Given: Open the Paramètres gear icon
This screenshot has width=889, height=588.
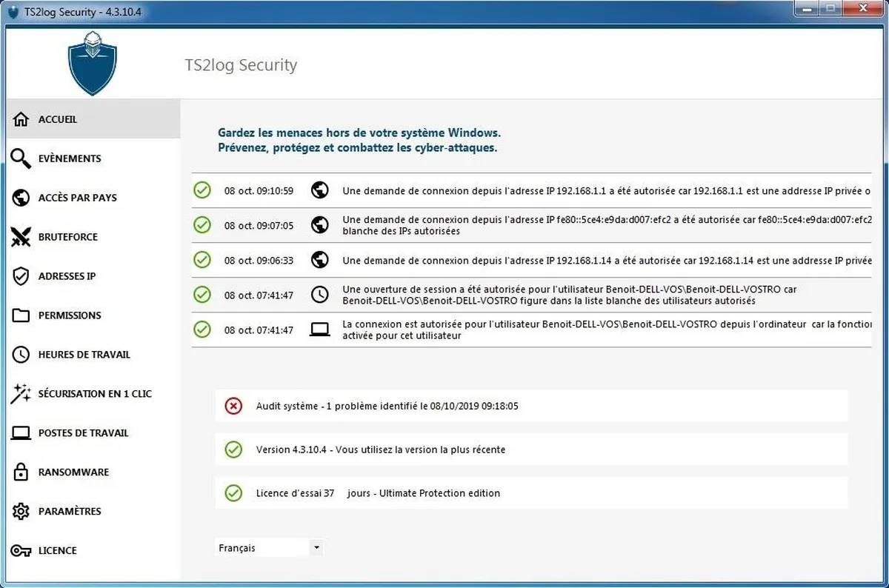Looking at the screenshot, I should tap(21, 512).
